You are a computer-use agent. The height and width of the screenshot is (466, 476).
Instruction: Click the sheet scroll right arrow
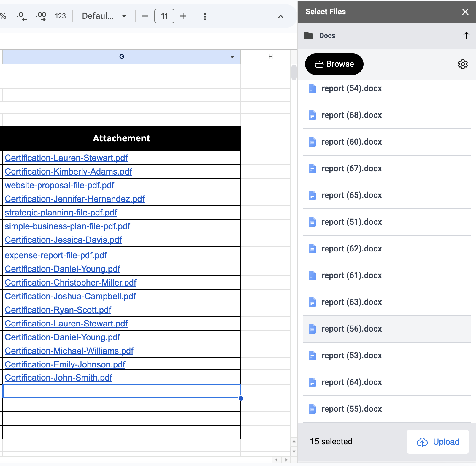point(286,460)
